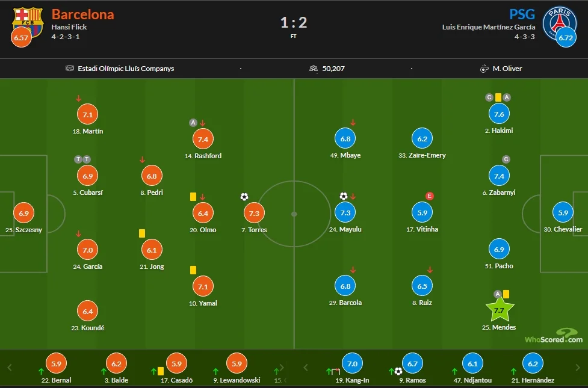Select Szczesny's rating circle in goal
Viewport: 588px width, 388px height.
point(23,214)
